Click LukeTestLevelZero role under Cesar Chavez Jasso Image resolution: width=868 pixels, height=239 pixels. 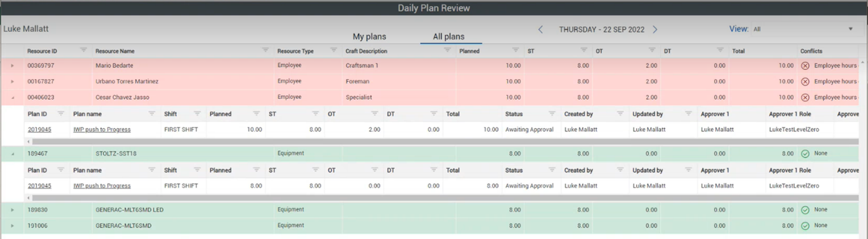794,129
